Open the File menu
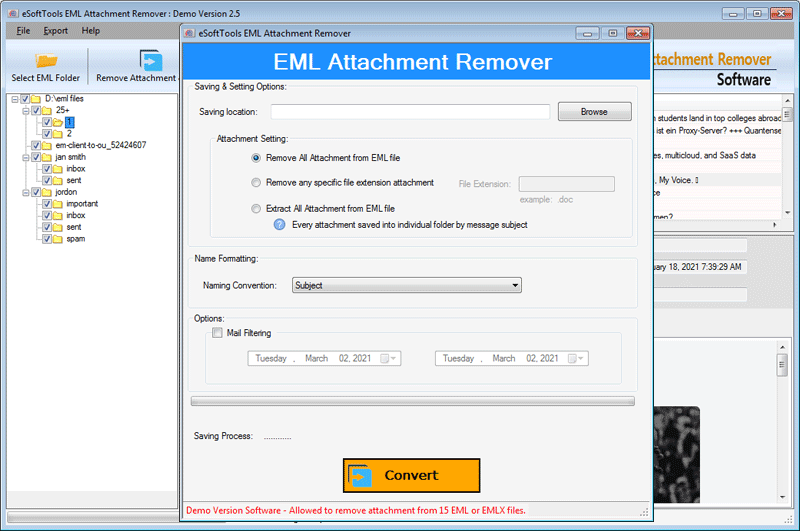 (23, 31)
